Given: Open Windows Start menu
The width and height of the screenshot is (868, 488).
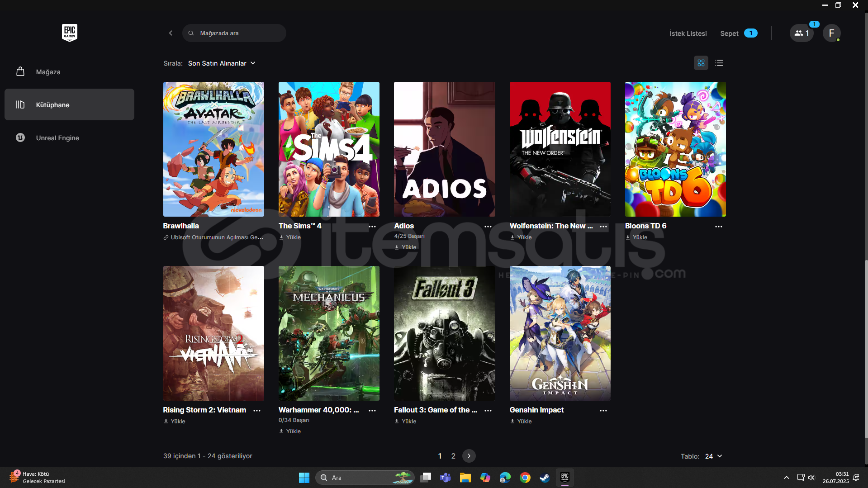Looking at the screenshot, I should click(x=304, y=478).
